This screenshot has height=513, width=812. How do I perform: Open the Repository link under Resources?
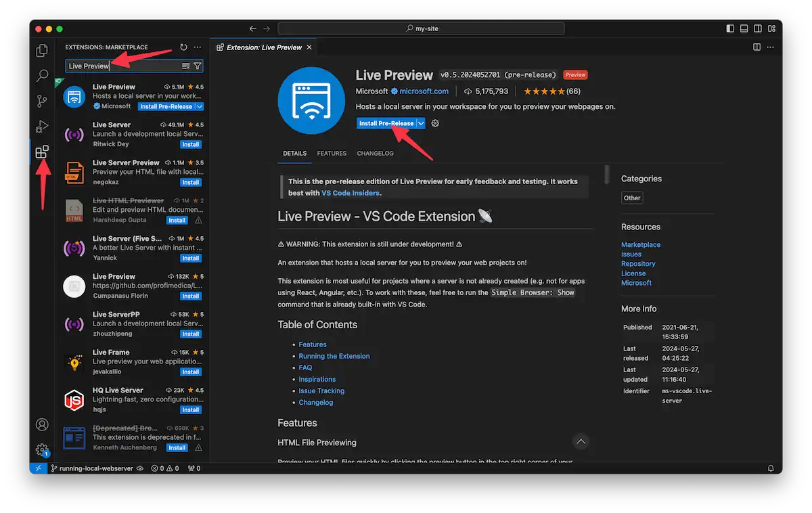click(x=638, y=263)
